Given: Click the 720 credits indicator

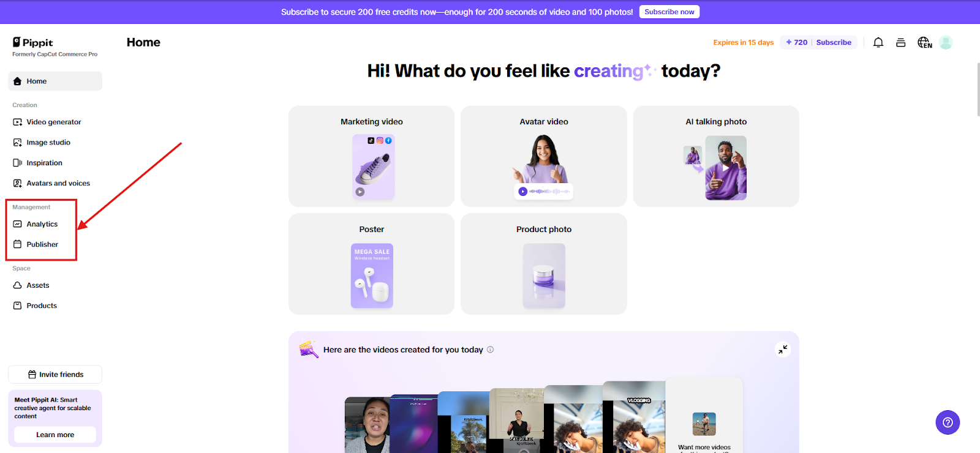Looking at the screenshot, I should 796,42.
